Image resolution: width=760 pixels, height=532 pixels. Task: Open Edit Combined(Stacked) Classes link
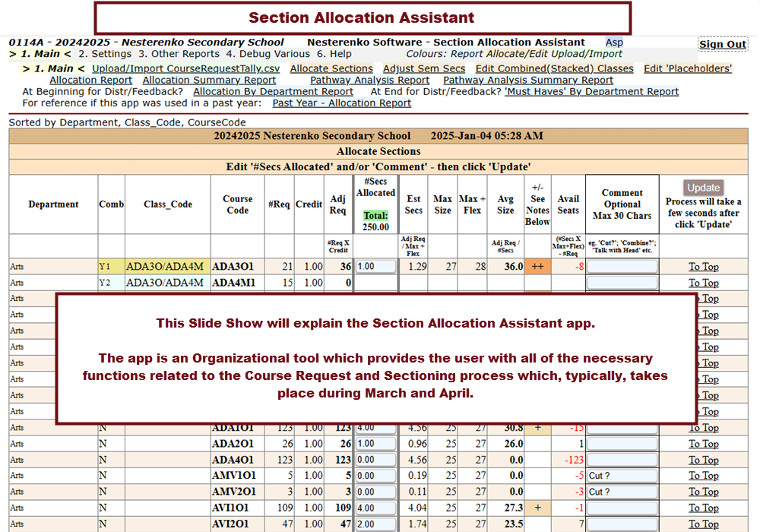[554, 68]
